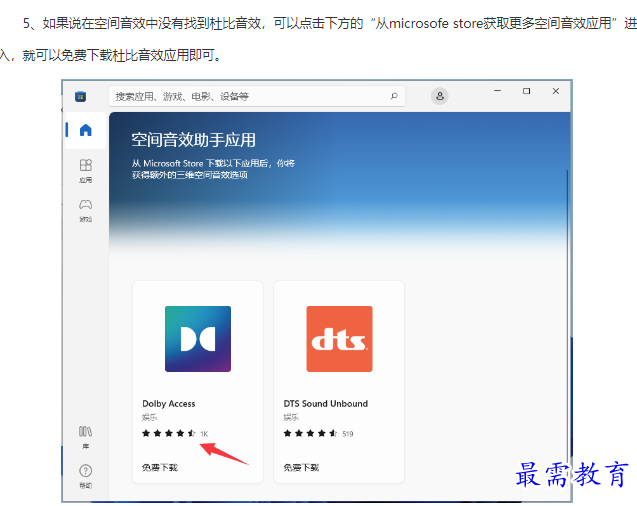Open the Games (游戏) sidebar section
This screenshot has height=506, width=637.
click(x=86, y=210)
